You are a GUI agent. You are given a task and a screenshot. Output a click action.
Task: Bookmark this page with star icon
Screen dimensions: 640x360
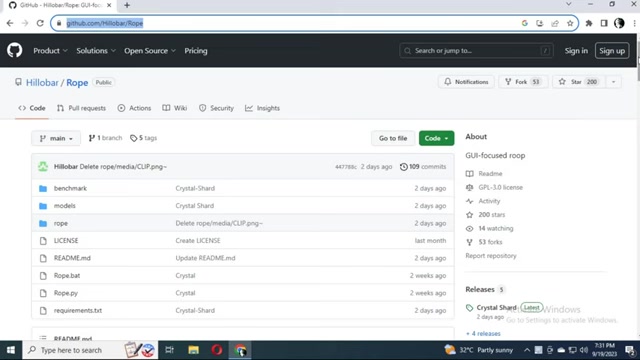click(570, 23)
